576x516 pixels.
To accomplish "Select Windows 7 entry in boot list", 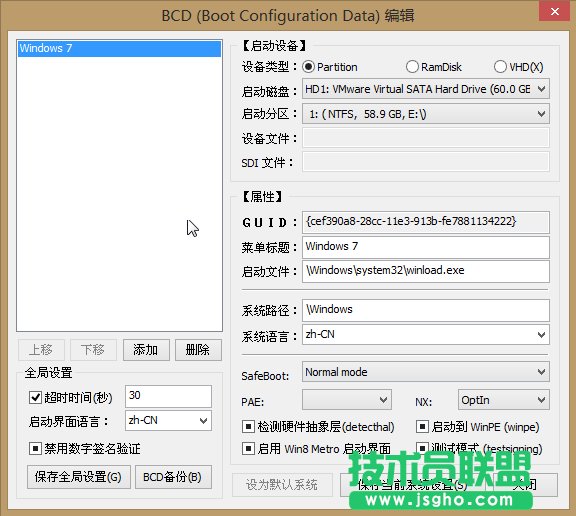I will (x=119, y=48).
